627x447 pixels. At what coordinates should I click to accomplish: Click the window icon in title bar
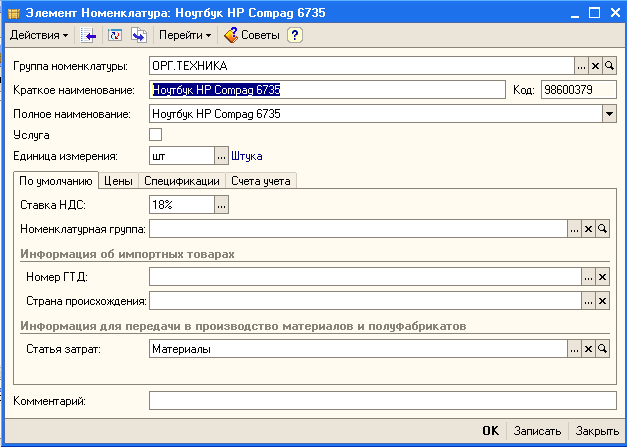14,14
